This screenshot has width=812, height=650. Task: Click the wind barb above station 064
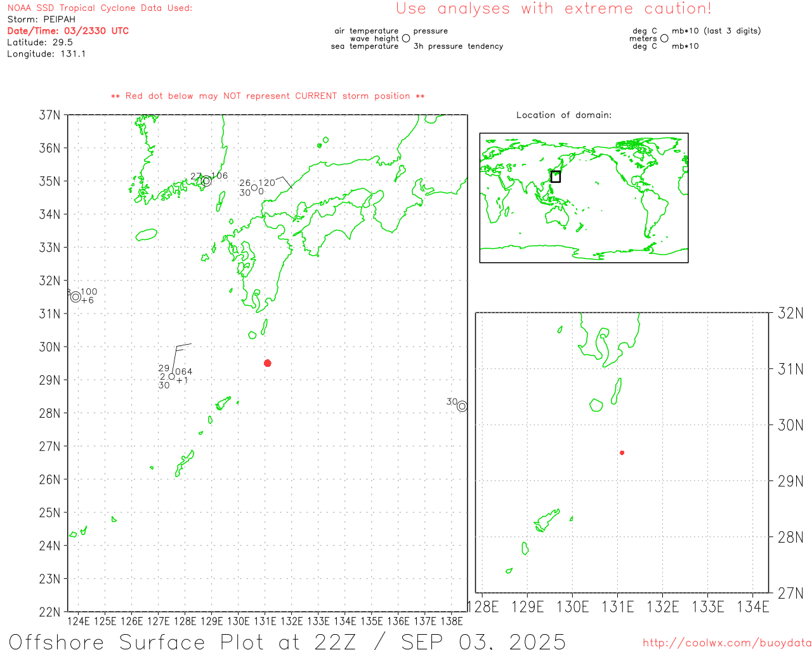tap(181, 359)
